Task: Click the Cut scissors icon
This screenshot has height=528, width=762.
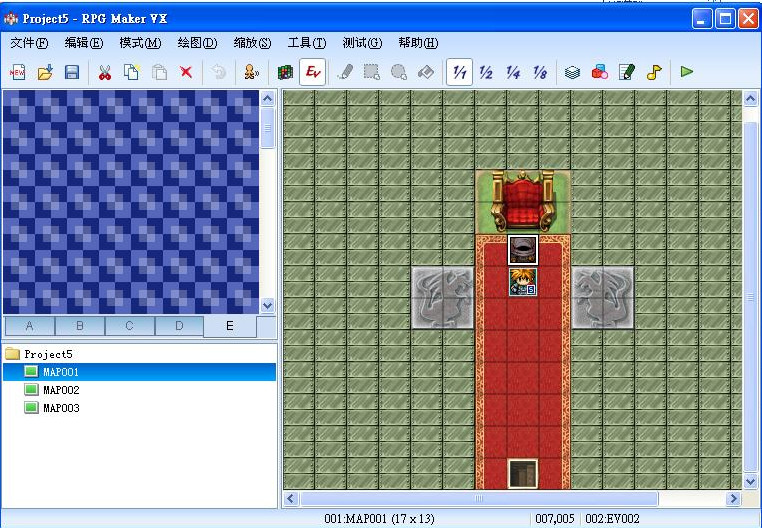Action: pyautogui.click(x=104, y=72)
